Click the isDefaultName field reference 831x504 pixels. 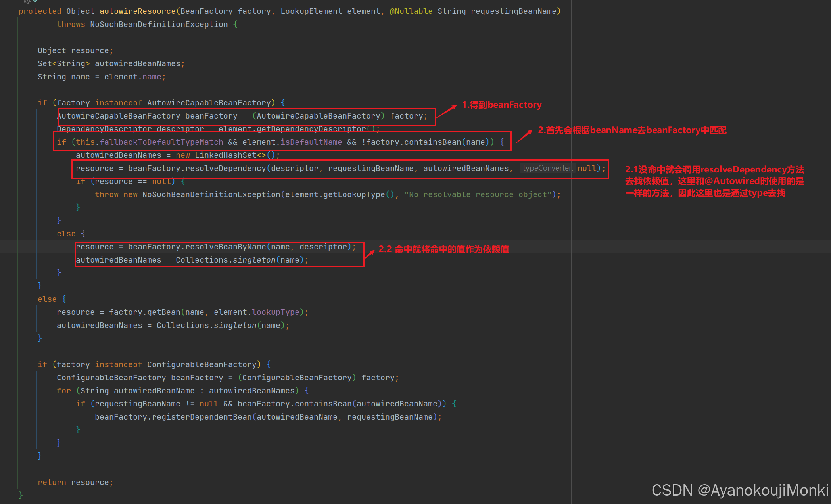311,142
